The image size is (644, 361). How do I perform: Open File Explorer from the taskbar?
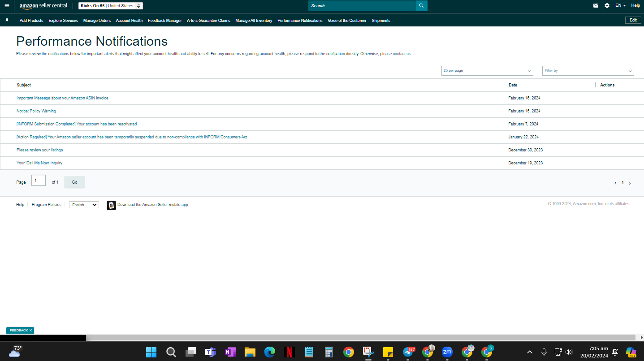[250, 352]
